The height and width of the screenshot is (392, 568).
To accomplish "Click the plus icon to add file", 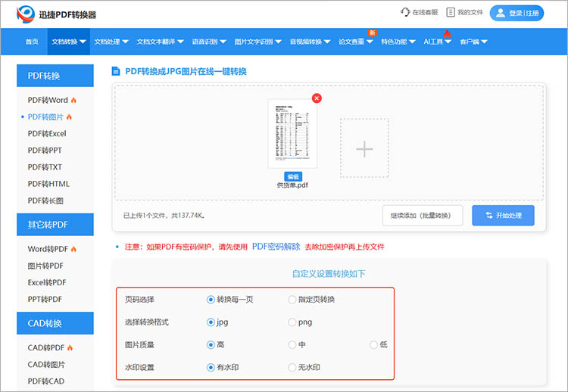I will 364,149.
